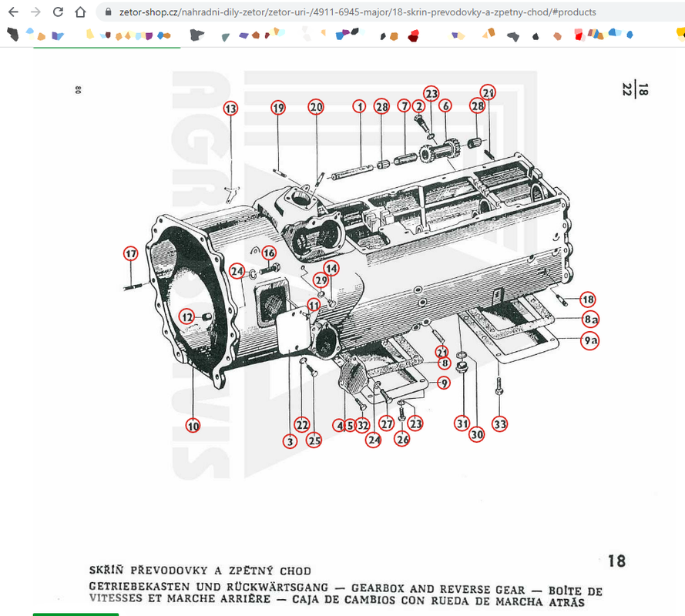The height and width of the screenshot is (616, 685).
Task: Select part callout 12 inside bell housing
Action: coord(187,317)
